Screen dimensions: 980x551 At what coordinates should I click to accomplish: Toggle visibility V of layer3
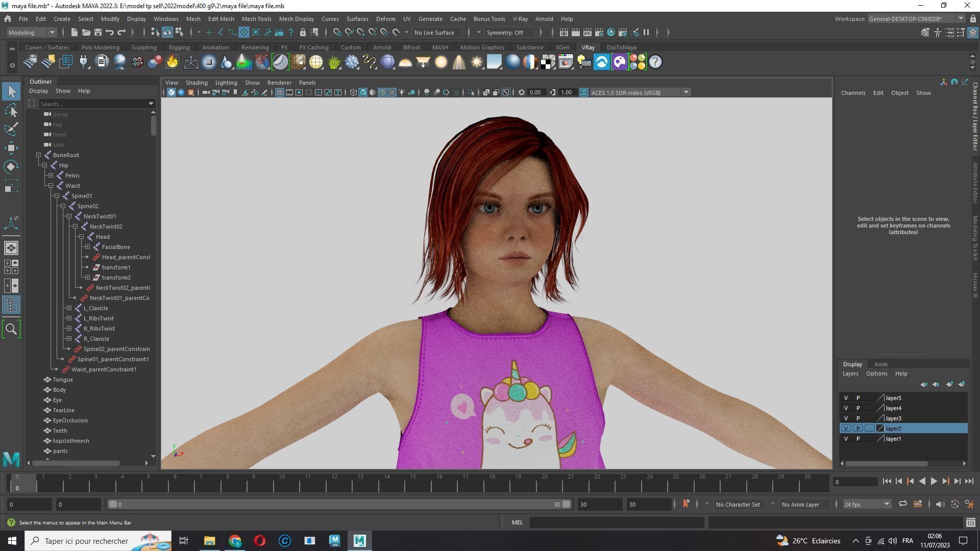(846, 418)
